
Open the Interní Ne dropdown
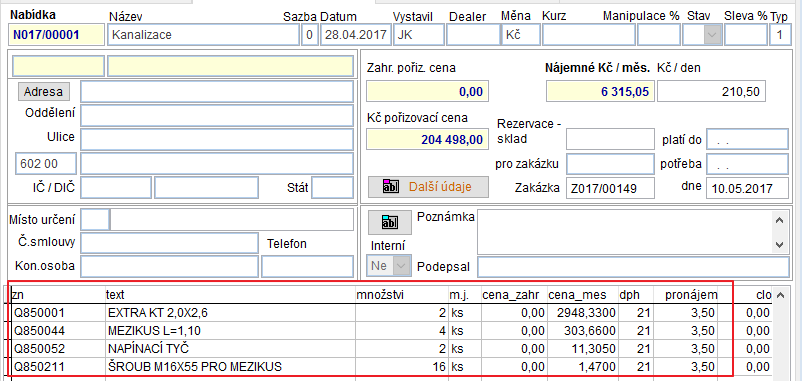coord(389,266)
